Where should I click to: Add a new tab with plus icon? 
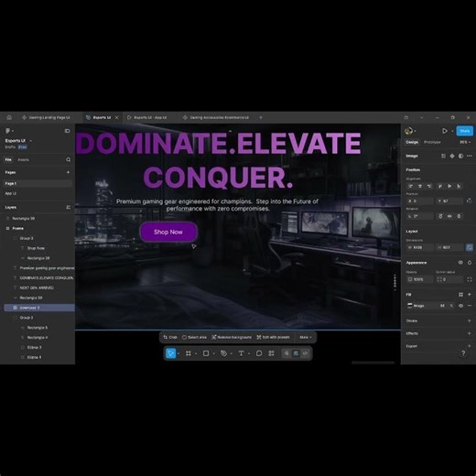261,117
